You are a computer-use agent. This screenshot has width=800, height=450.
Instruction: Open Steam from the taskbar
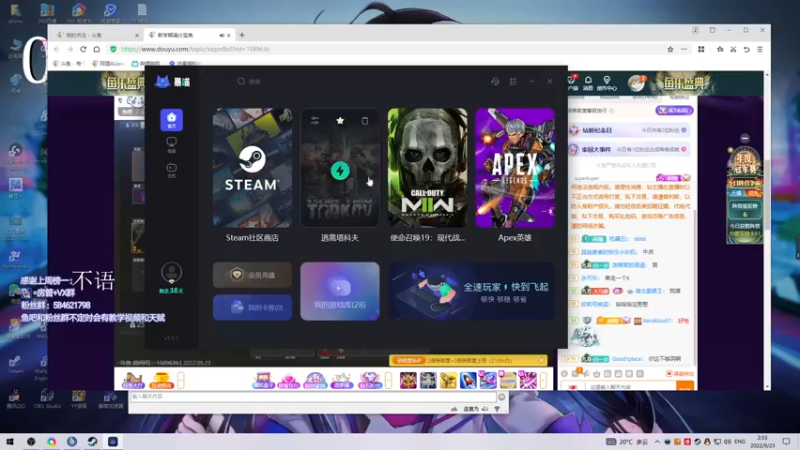tap(92, 441)
